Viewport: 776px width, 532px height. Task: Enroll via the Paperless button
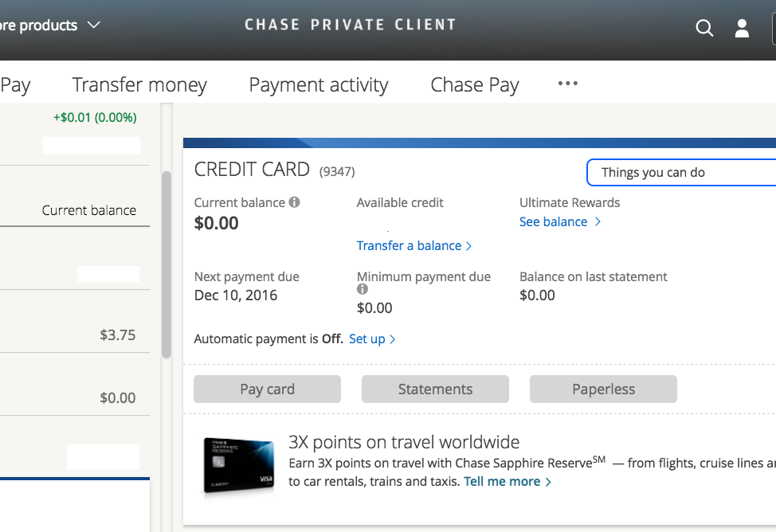click(x=603, y=389)
